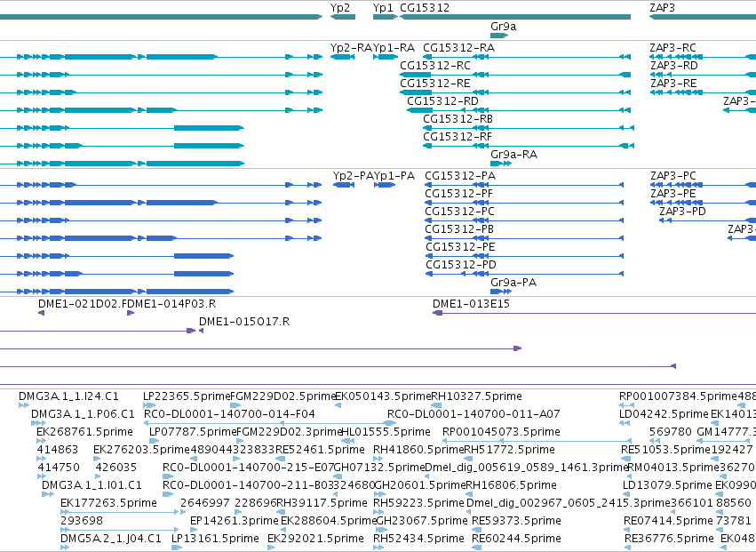756x552 pixels.
Task: Select the EK177263.5prime label
Action: pos(109,503)
